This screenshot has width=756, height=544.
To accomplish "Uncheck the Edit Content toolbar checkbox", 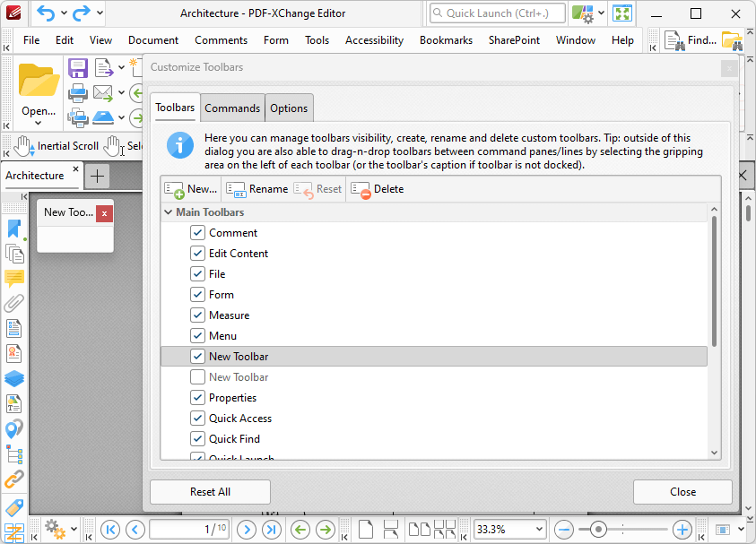I will tap(197, 254).
